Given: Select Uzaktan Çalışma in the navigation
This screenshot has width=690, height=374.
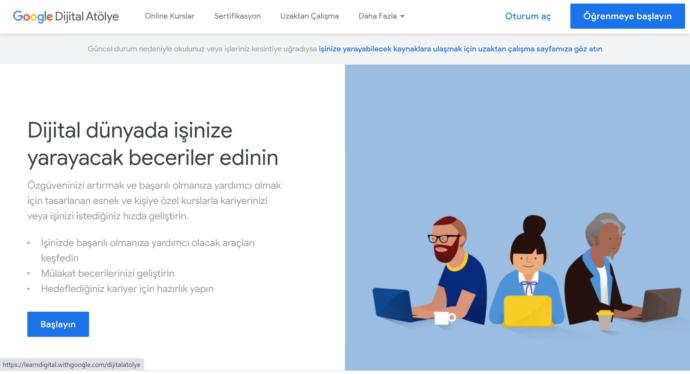Looking at the screenshot, I should click(x=309, y=16).
